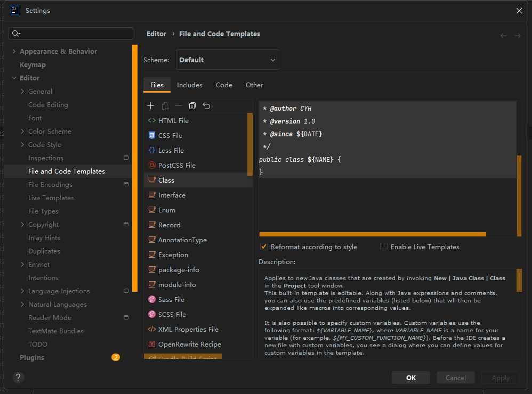The width and height of the screenshot is (532, 394).
Task: Open the help question mark button
Action: [x=18, y=378]
